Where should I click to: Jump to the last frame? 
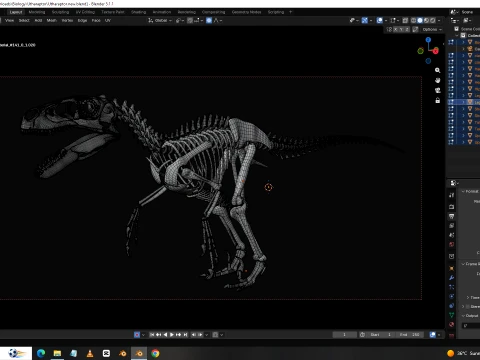click(185, 335)
